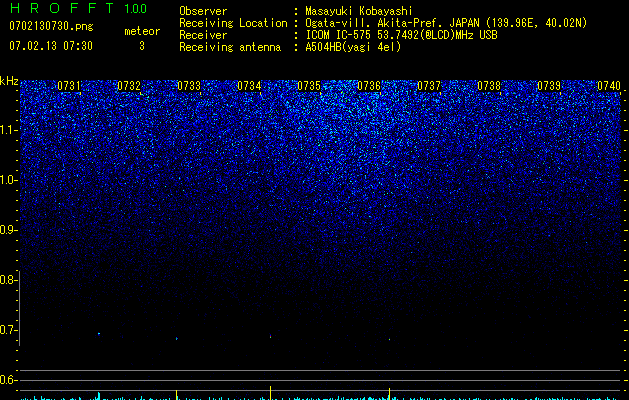Image resolution: width=629 pixels, height=400 pixels.
Task: Click the 0733 time marker
Action: pos(189,86)
